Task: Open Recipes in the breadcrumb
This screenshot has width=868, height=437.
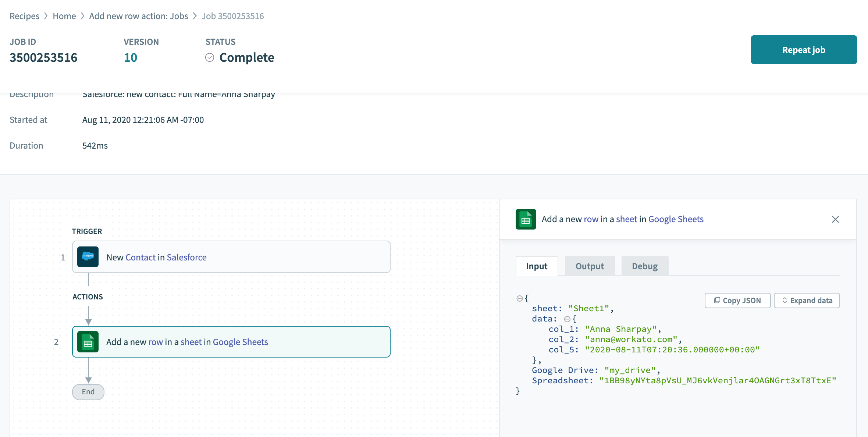Action: pyautogui.click(x=24, y=16)
